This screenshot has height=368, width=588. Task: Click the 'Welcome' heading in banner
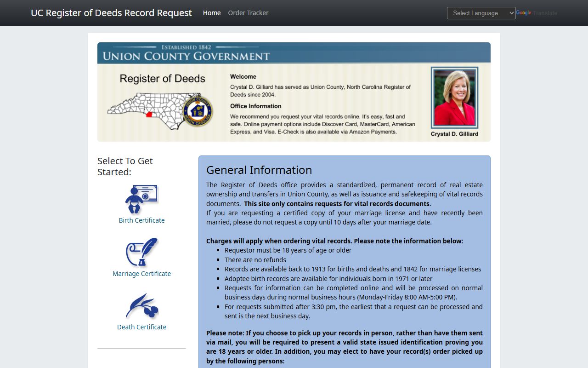[x=243, y=77]
